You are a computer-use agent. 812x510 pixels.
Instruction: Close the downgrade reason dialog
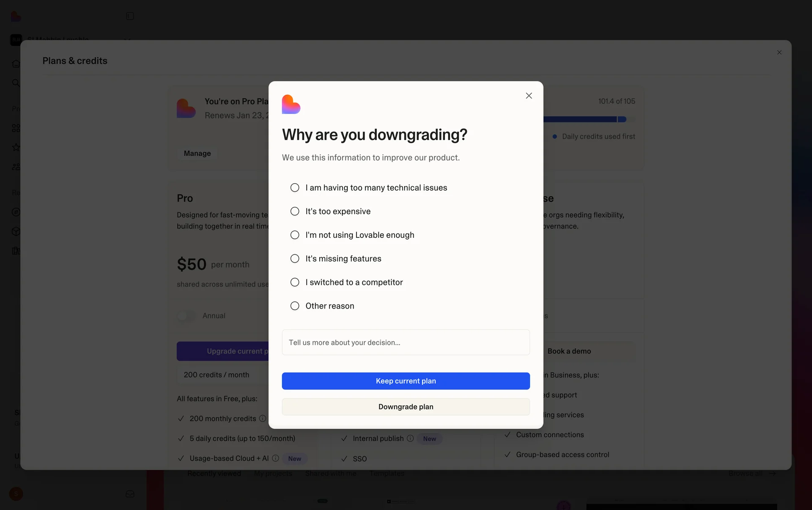(529, 96)
